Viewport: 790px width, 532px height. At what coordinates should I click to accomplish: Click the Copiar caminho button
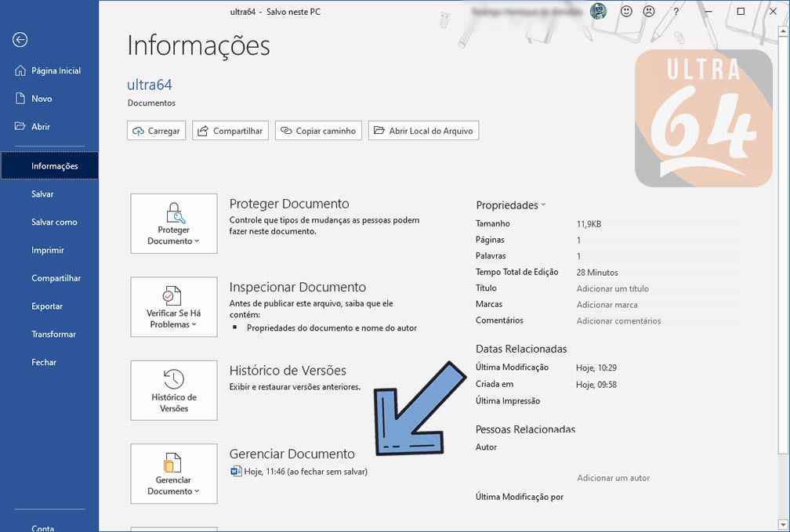click(x=318, y=131)
